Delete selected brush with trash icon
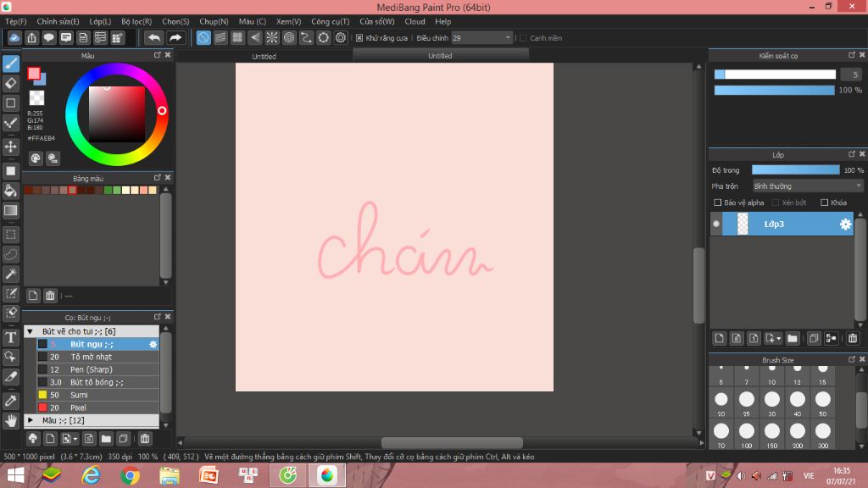 [144, 439]
